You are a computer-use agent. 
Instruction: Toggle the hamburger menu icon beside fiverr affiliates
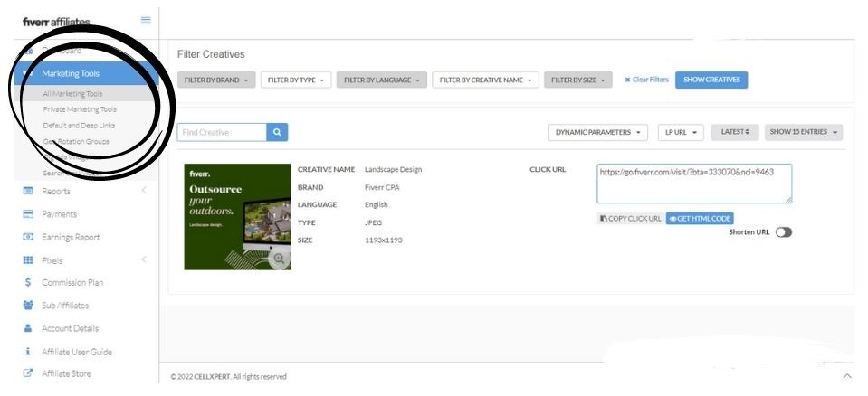(x=146, y=21)
